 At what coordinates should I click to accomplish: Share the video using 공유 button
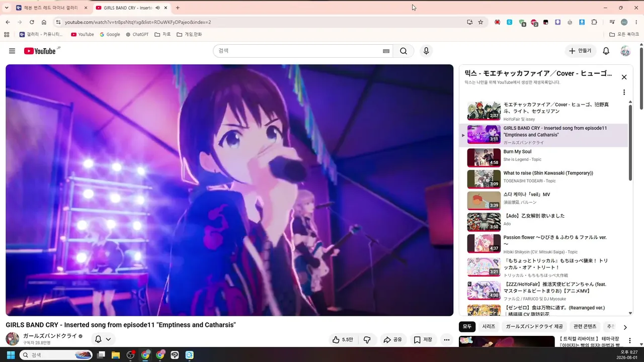click(x=392, y=340)
